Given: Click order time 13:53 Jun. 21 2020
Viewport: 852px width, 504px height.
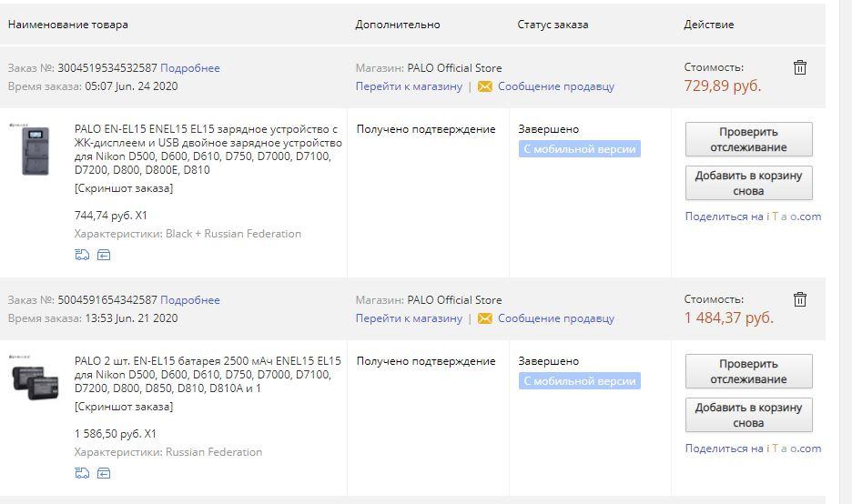Looking at the screenshot, I should tap(131, 318).
